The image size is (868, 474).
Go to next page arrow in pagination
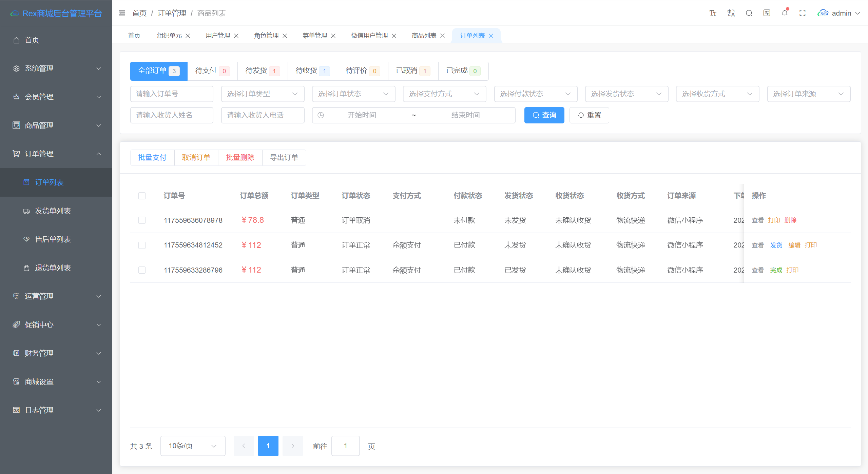(292, 446)
